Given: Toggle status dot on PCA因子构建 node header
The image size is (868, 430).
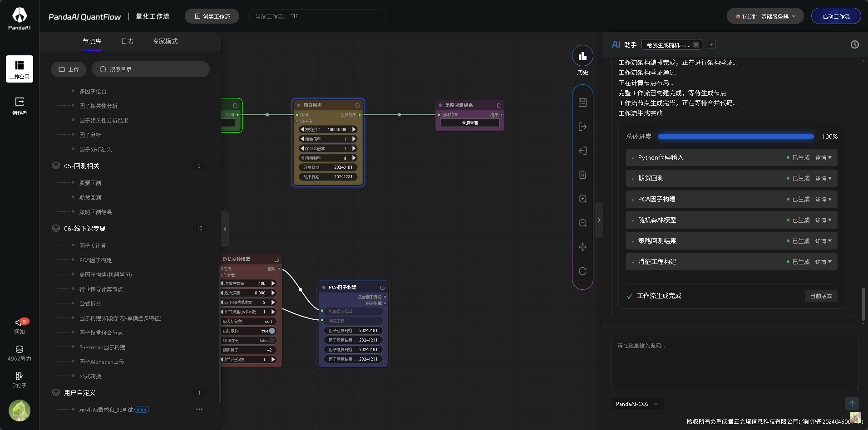Looking at the screenshot, I should 324,288.
